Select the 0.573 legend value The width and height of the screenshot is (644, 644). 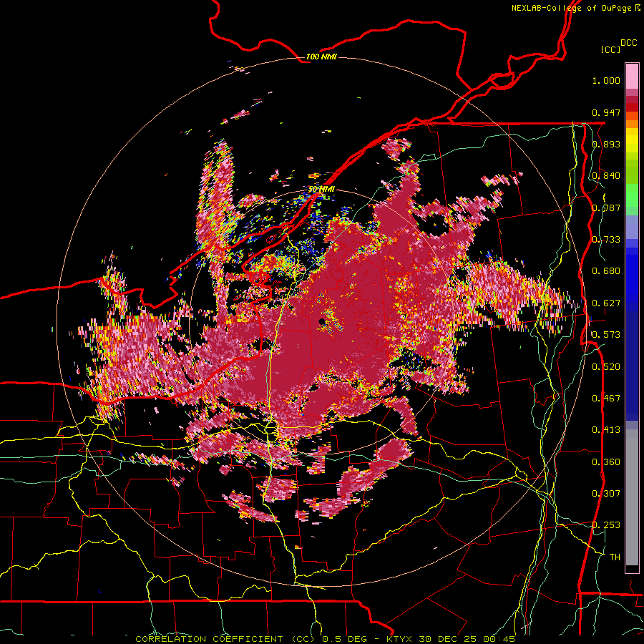606,335
